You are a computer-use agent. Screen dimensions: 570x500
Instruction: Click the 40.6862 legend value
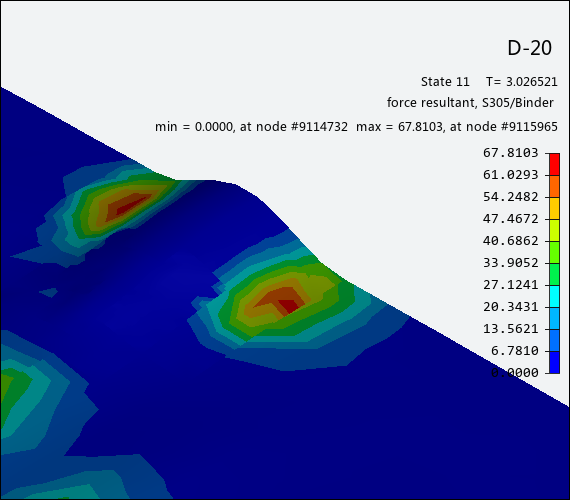tap(510, 241)
